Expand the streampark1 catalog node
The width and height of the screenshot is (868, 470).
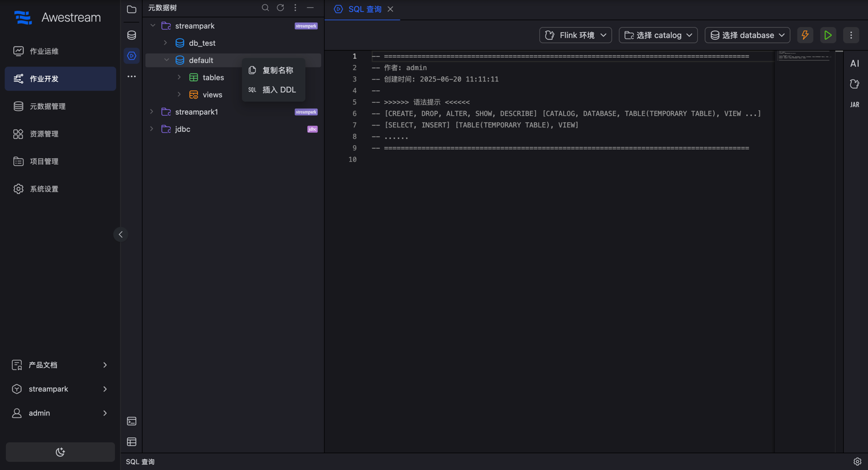pyautogui.click(x=152, y=112)
